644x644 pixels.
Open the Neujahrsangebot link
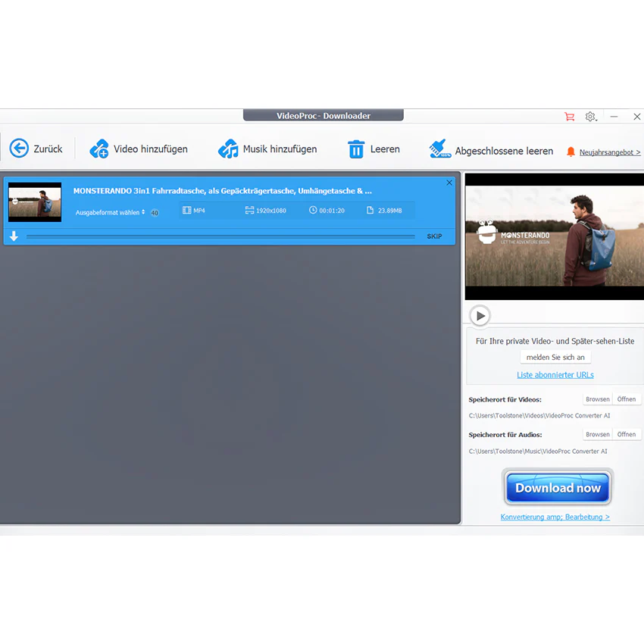coord(610,152)
